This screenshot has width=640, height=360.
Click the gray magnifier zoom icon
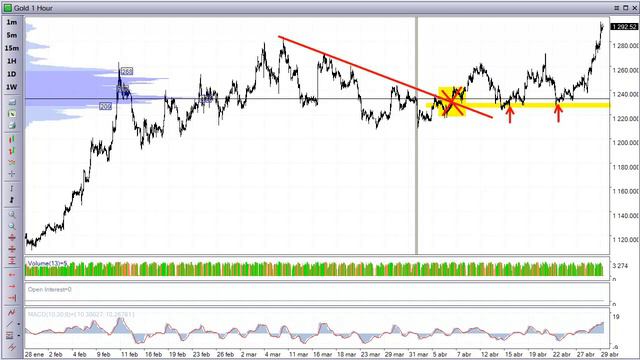point(12,214)
